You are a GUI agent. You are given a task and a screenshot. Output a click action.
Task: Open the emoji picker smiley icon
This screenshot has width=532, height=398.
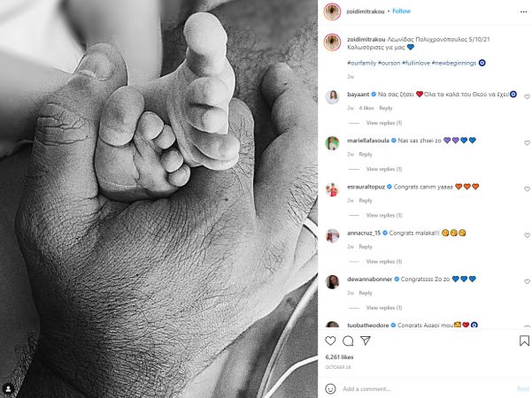click(x=330, y=388)
